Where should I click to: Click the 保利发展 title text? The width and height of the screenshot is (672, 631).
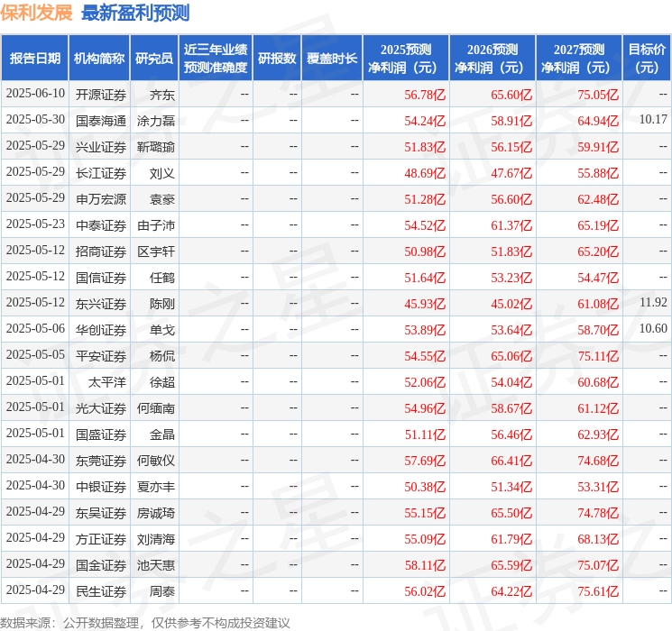36,13
